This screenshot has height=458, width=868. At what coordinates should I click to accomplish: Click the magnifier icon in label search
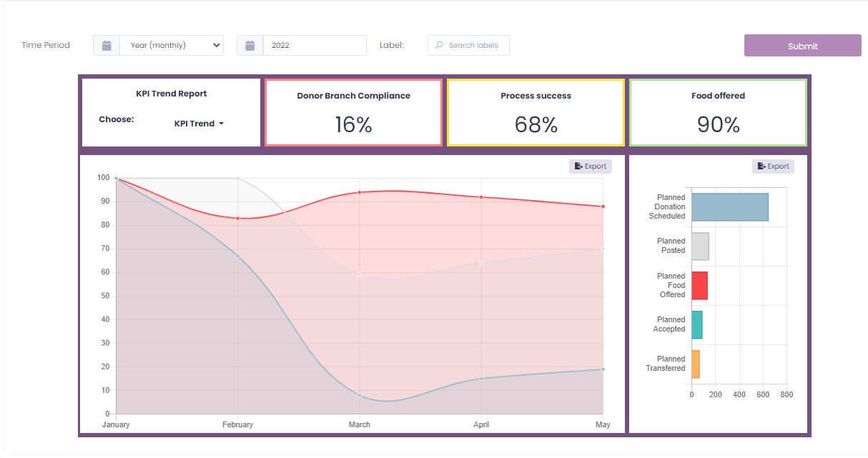pos(439,46)
